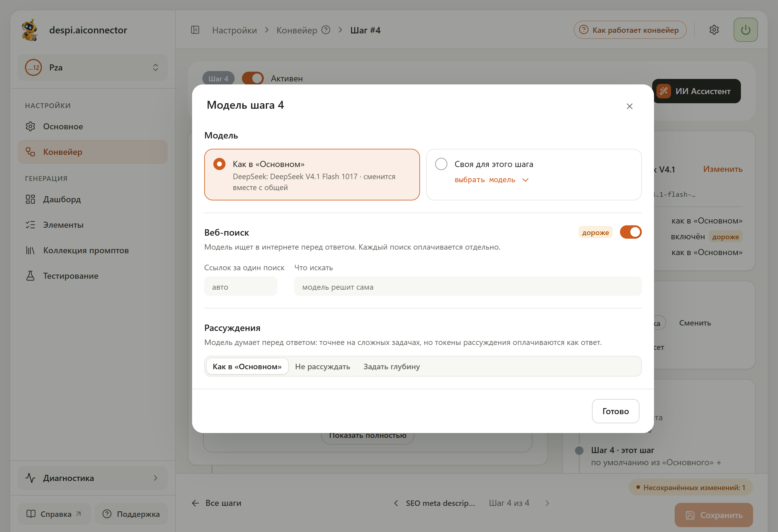Click the дороже badge beside Веб-поиск toggle

tap(595, 233)
